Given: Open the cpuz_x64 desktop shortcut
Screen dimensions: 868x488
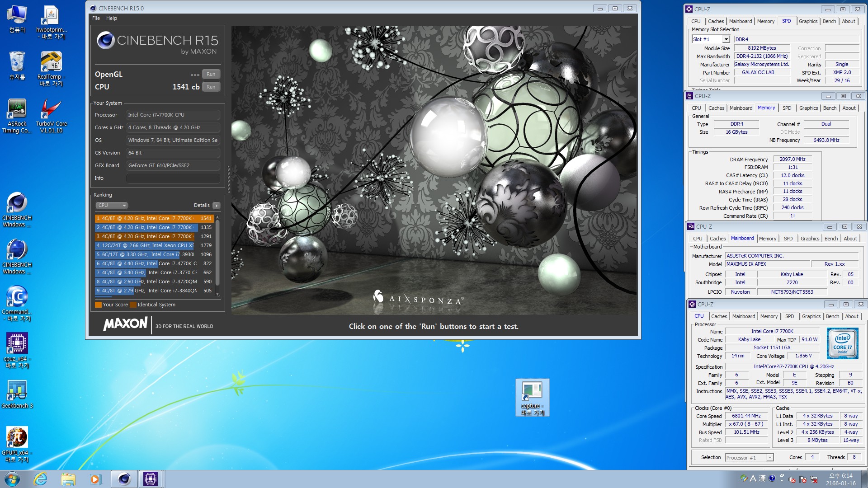Looking at the screenshot, I should (x=17, y=351).
